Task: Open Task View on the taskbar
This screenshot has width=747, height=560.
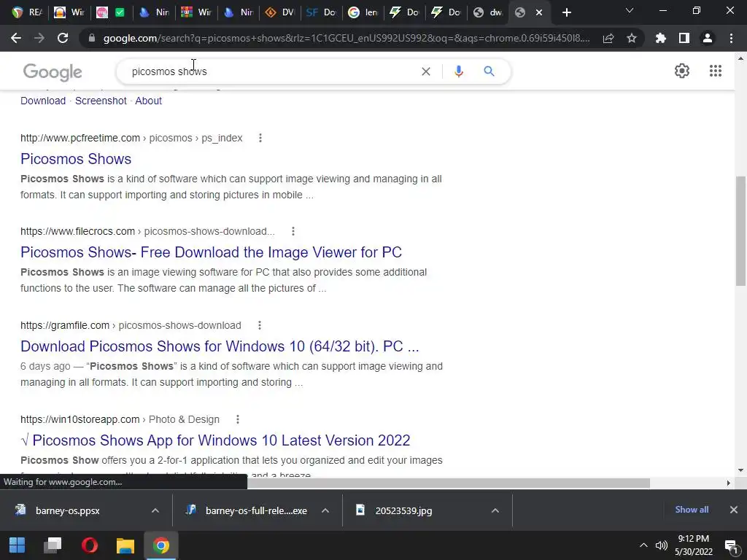Action: click(x=53, y=545)
